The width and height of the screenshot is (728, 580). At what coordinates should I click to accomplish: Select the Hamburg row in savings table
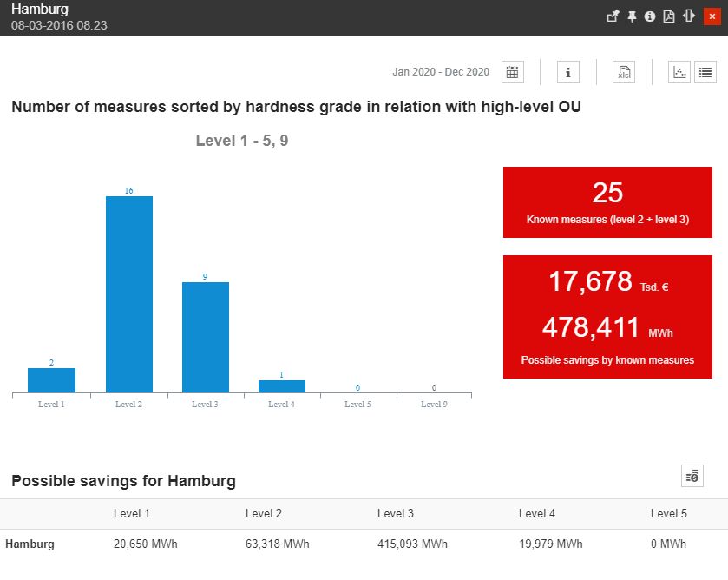pos(30,544)
